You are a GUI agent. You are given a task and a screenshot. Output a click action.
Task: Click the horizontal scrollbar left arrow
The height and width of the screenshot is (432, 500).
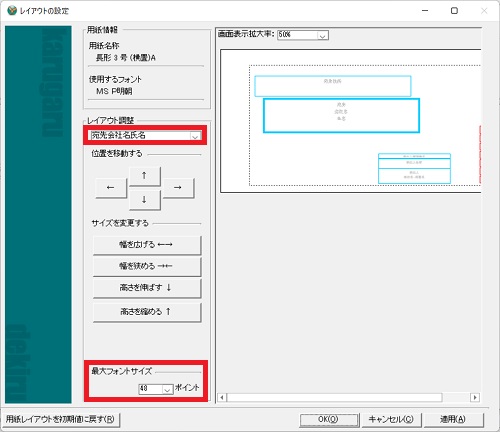(x=222, y=397)
